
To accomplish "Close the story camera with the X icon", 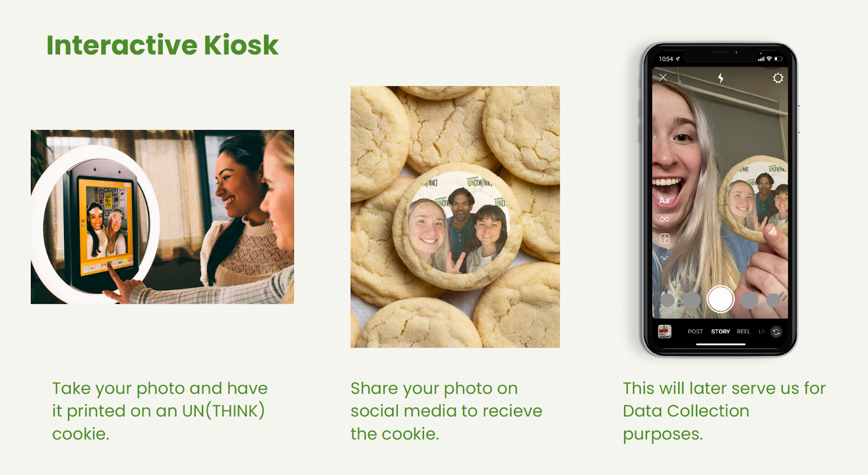I will point(663,78).
